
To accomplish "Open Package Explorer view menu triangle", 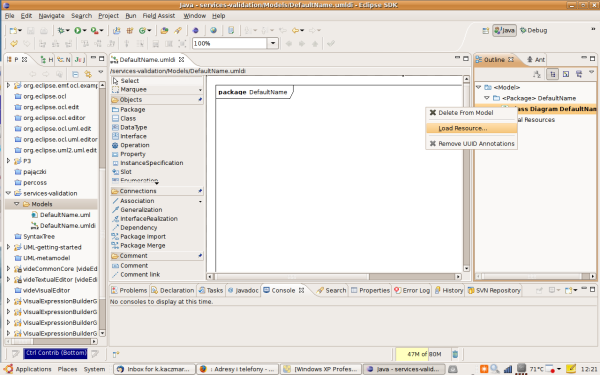I will [x=101, y=72].
